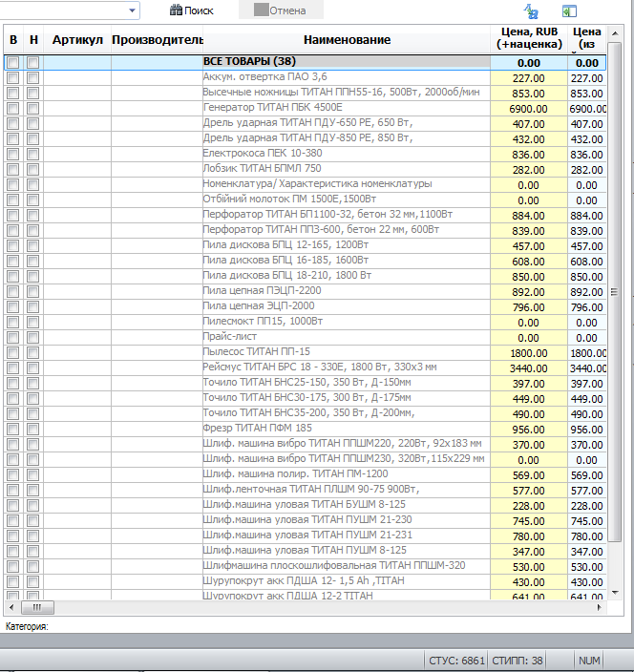
Task: Select Пила дискова БПЦ 12-165 row
Action: (305, 246)
